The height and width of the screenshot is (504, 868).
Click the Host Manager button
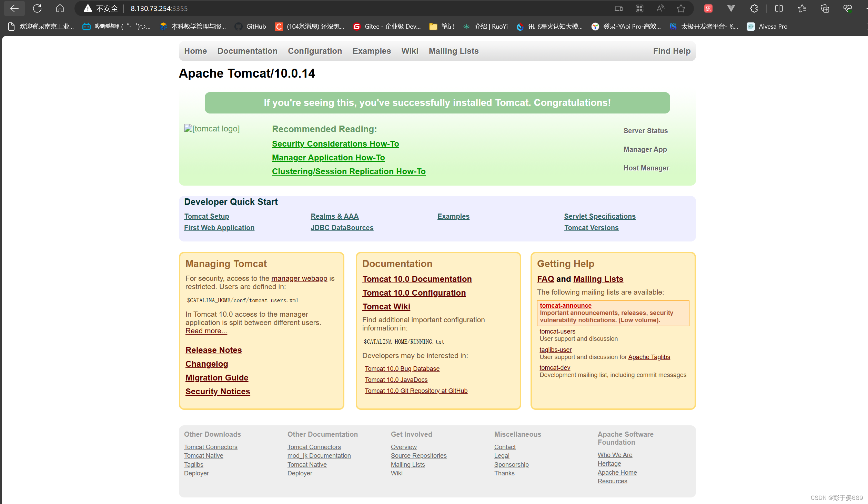(x=646, y=168)
